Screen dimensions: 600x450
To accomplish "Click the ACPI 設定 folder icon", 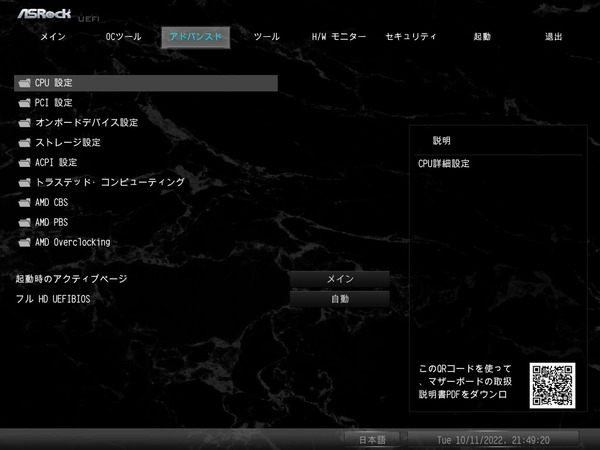I will 24,163.
